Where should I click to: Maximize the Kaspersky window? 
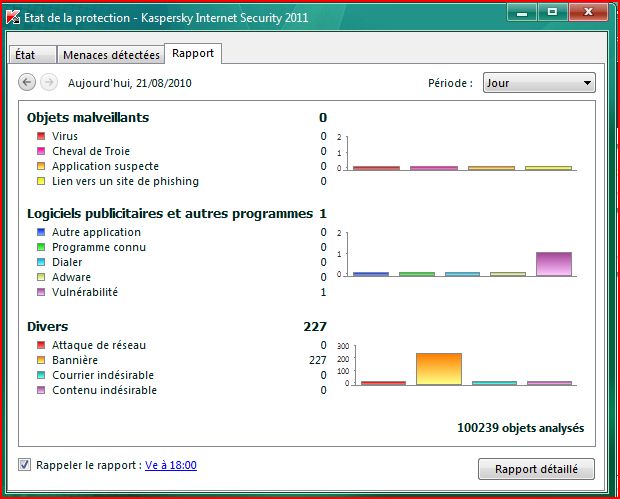click(552, 13)
